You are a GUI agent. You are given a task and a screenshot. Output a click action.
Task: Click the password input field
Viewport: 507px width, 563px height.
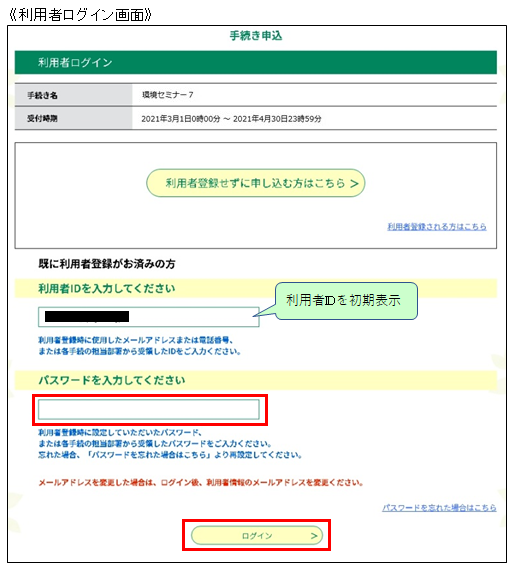tap(149, 409)
